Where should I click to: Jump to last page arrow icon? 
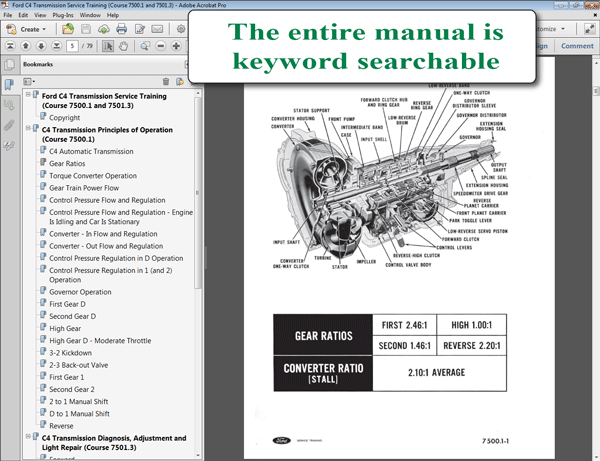tap(56, 46)
